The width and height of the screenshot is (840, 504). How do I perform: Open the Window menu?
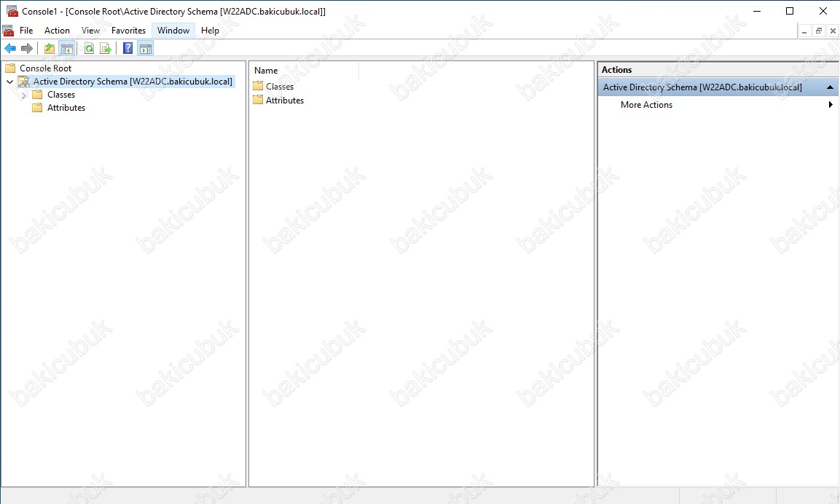point(173,31)
